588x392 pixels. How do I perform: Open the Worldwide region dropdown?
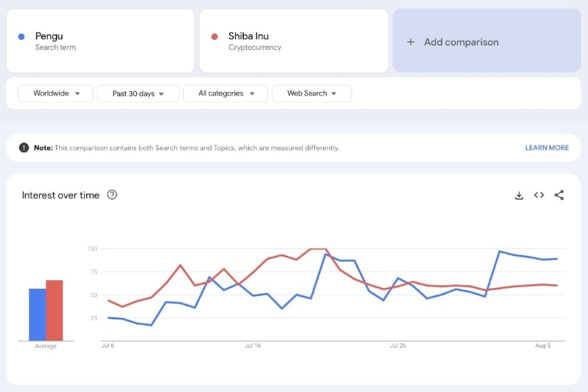(56, 93)
